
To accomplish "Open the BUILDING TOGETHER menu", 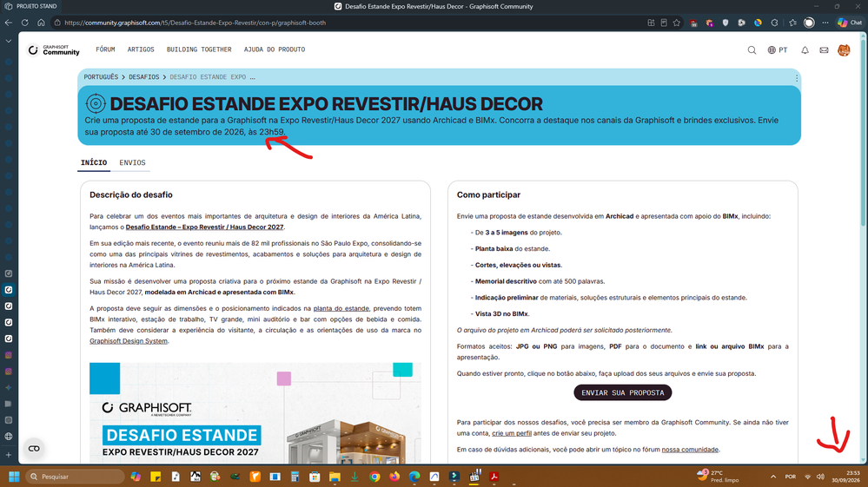I will pyautogui.click(x=199, y=49).
